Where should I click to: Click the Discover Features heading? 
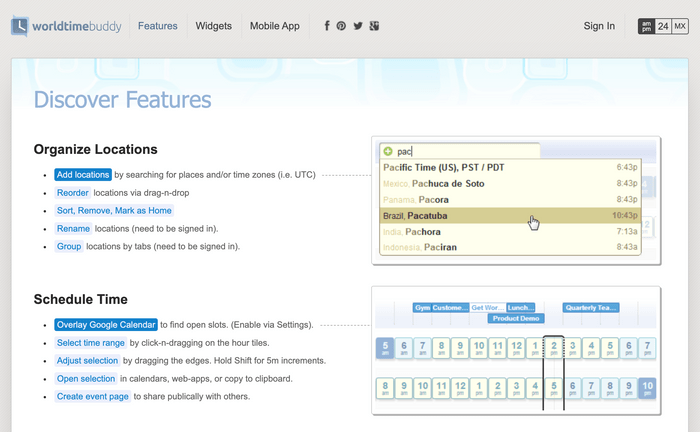122,100
